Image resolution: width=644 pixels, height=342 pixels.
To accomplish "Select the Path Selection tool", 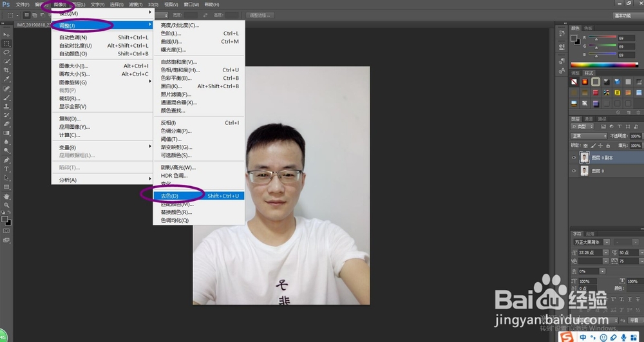I will [6, 178].
